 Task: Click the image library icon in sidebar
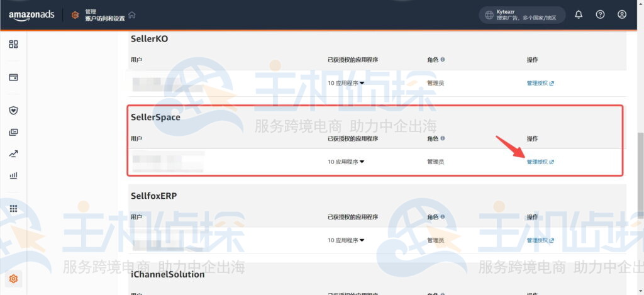point(13,132)
